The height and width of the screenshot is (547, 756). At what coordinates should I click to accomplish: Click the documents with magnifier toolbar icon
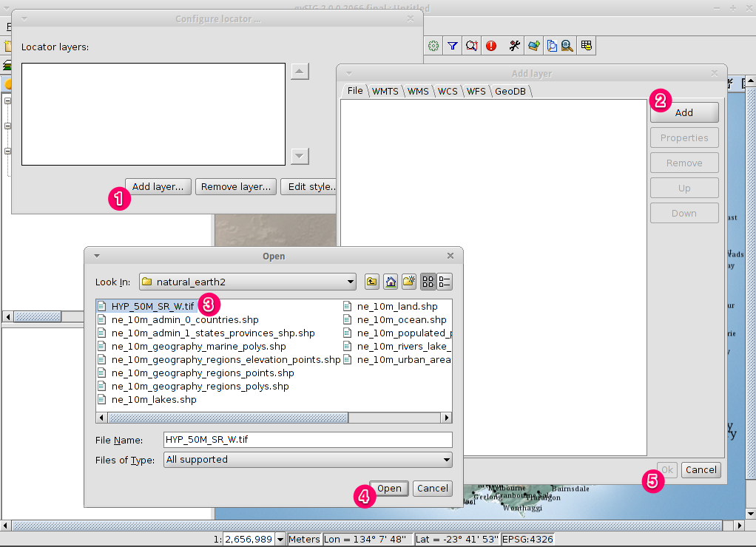pyautogui.click(x=552, y=46)
